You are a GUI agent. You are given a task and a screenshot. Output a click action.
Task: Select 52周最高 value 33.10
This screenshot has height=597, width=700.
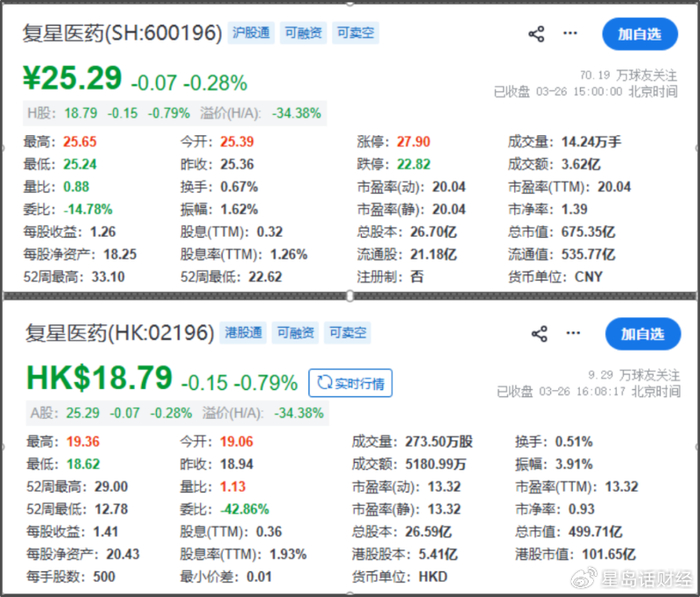point(108,277)
